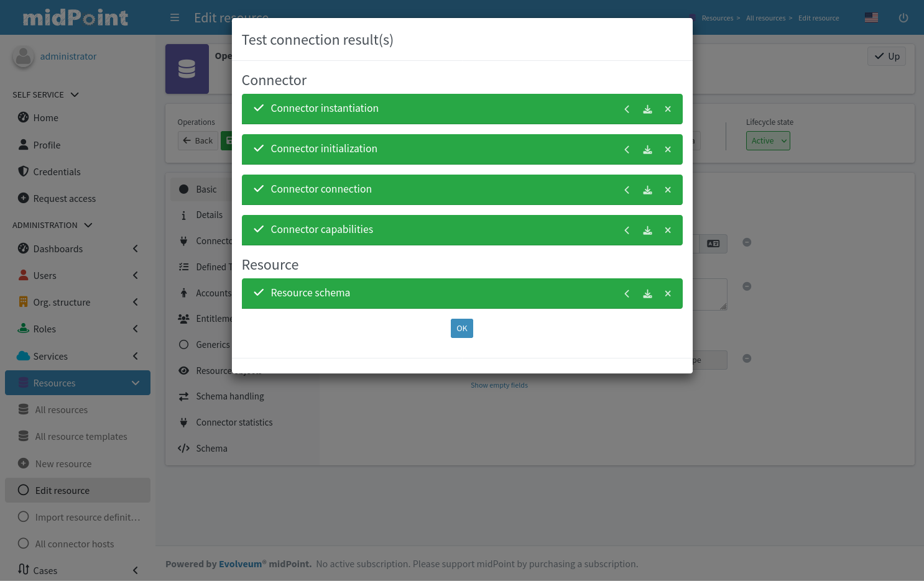Dismiss the Connector capabilities result bar

(668, 230)
